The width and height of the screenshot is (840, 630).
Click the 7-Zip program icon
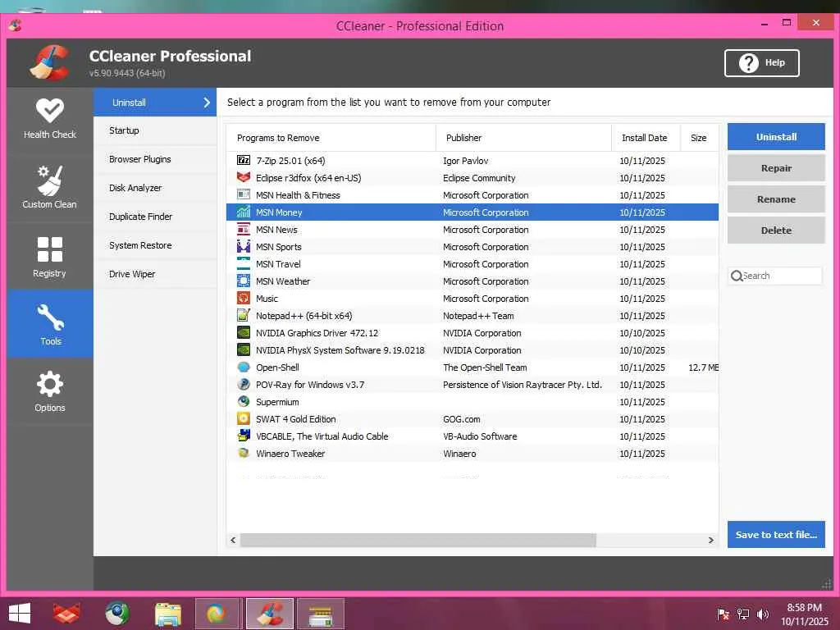[x=243, y=160]
